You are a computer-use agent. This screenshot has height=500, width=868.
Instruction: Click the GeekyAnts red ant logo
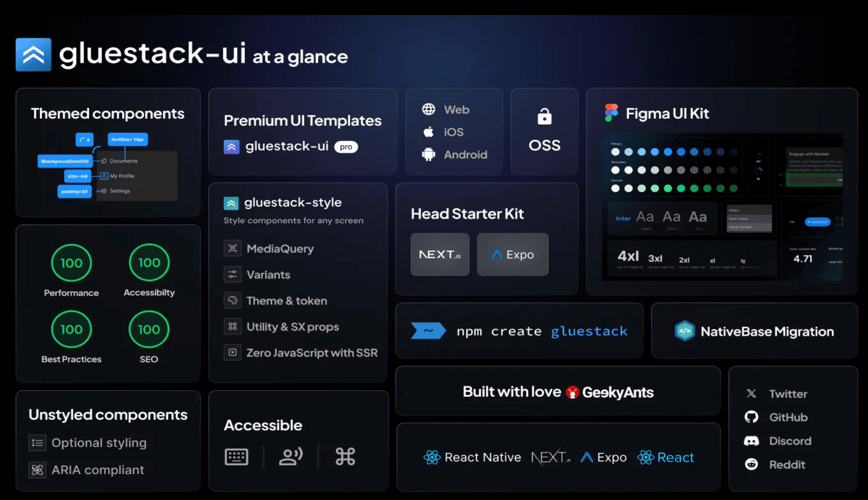[572, 392]
